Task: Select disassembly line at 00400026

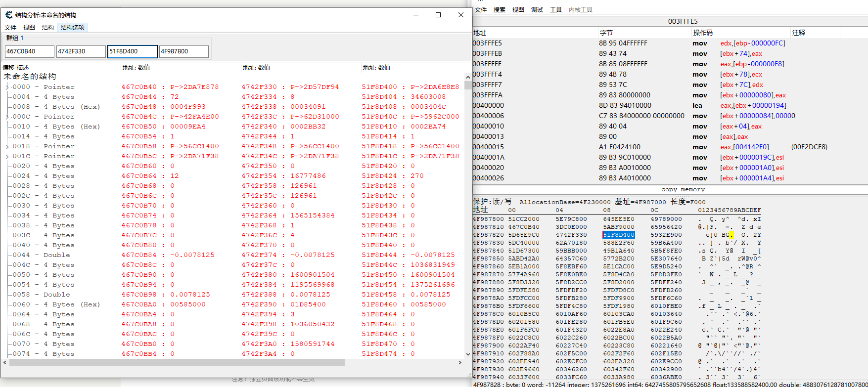Action: click(670, 178)
